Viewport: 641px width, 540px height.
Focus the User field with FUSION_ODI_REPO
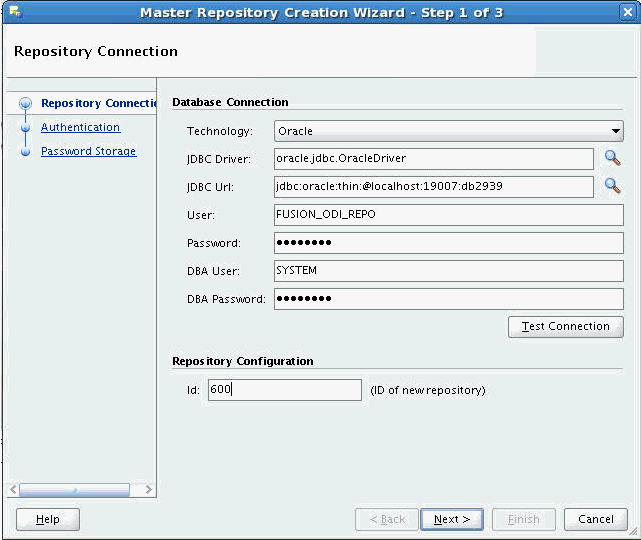point(448,215)
